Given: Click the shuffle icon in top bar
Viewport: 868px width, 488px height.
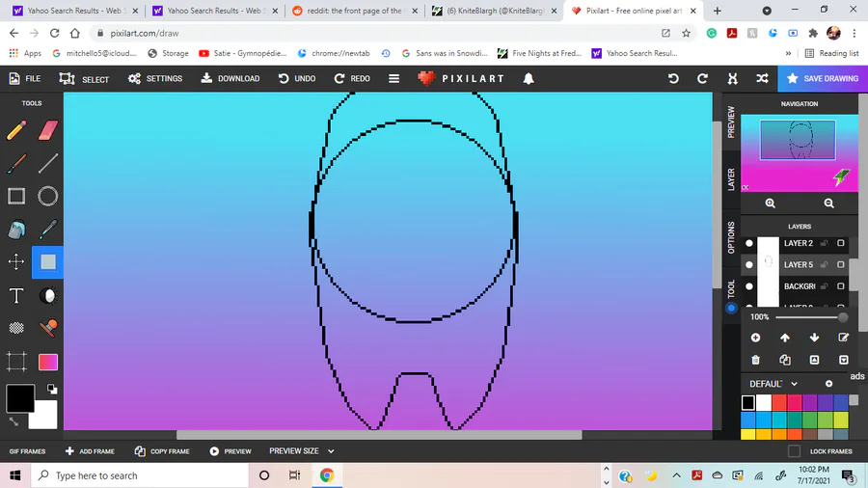Looking at the screenshot, I should [x=762, y=78].
